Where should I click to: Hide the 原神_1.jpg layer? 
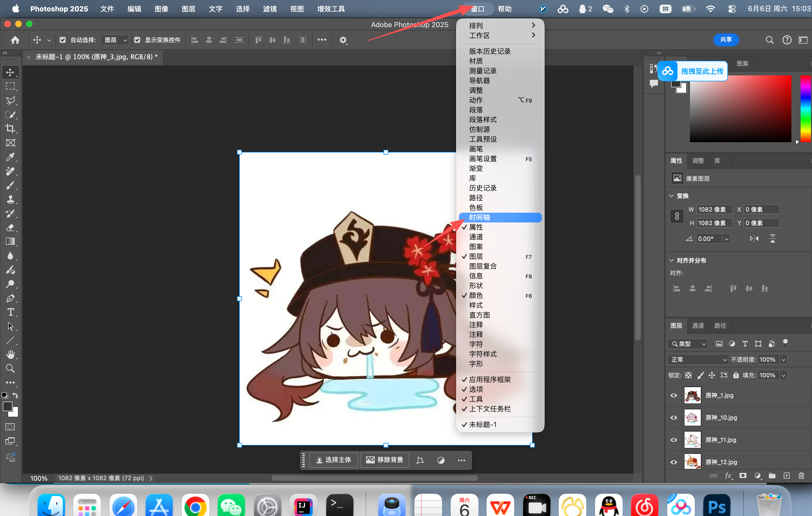pyautogui.click(x=674, y=395)
